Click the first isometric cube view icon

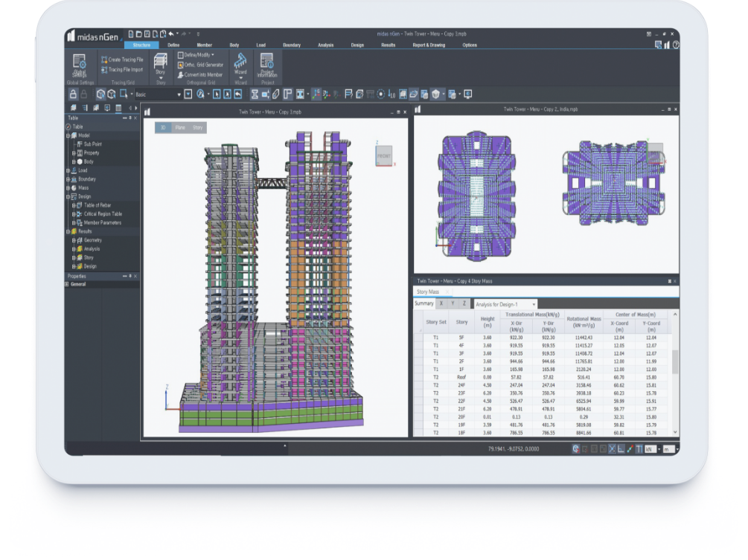(x=100, y=94)
